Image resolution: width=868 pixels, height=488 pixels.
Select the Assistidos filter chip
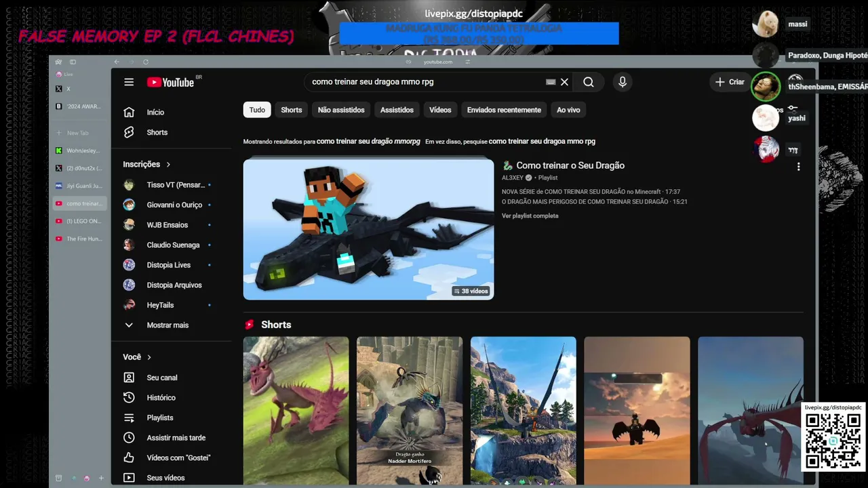(x=397, y=110)
